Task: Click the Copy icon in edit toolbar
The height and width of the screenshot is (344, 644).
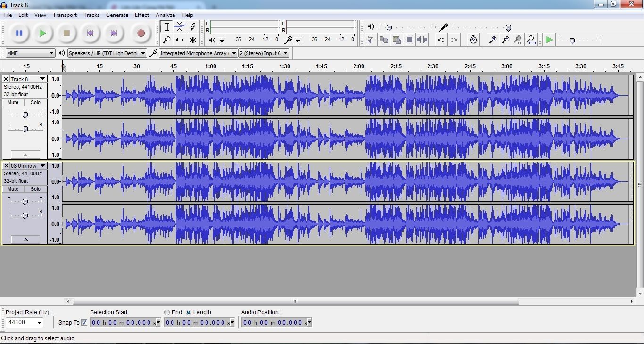Action: point(384,40)
